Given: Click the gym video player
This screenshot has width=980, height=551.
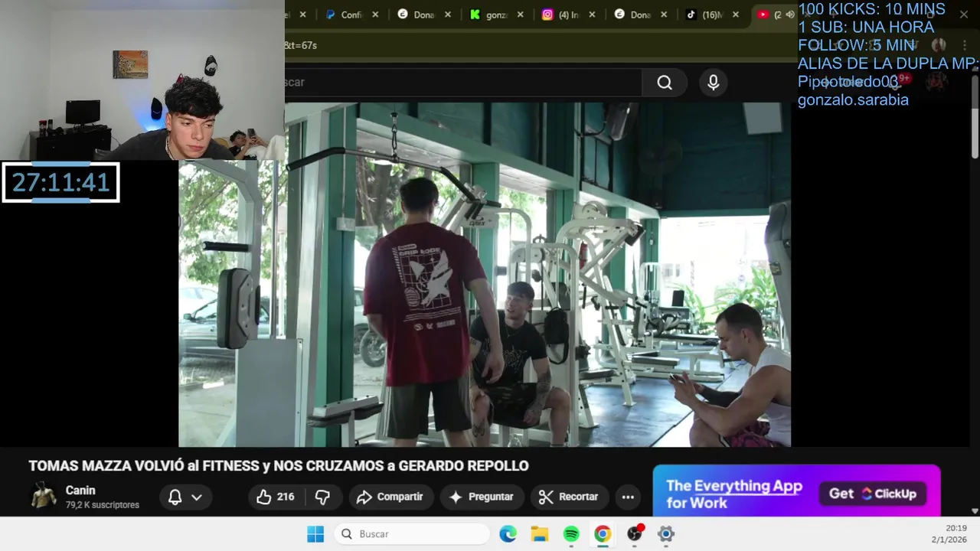Looking at the screenshot, I should 484,275.
